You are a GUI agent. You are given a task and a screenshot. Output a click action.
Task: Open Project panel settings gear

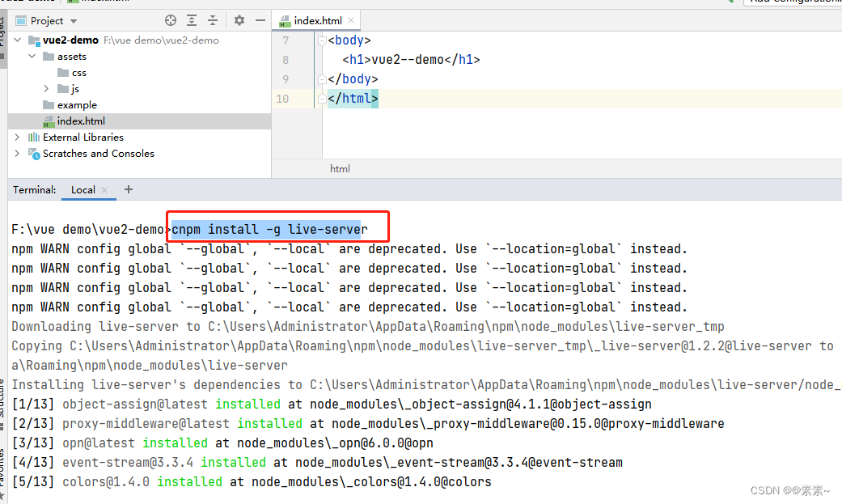pyautogui.click(x=239, y=20)
